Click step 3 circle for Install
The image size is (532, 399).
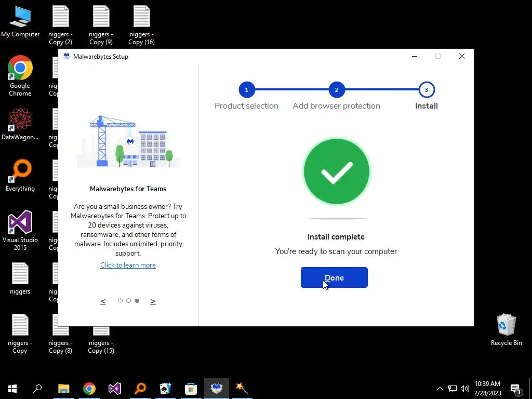click(426, 90)
